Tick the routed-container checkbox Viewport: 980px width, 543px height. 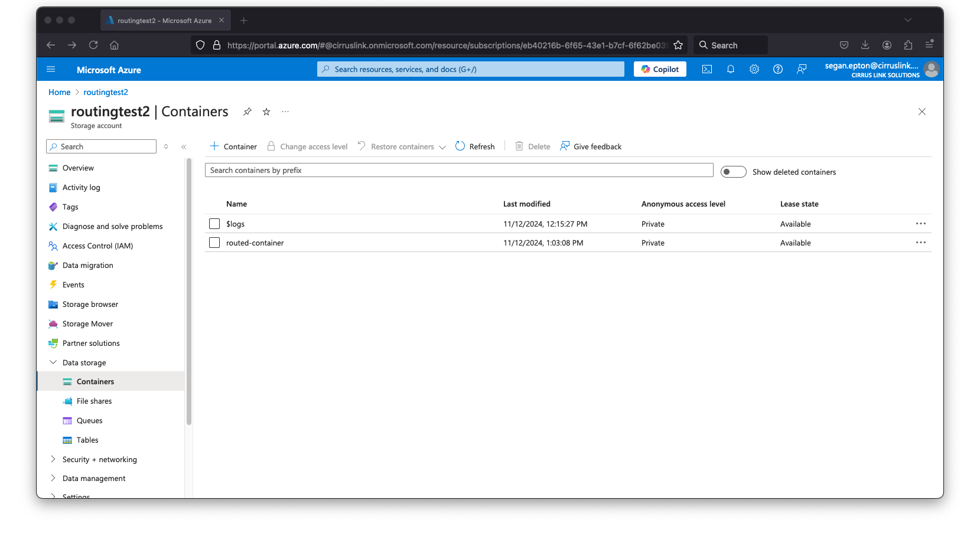coord(214,243)
